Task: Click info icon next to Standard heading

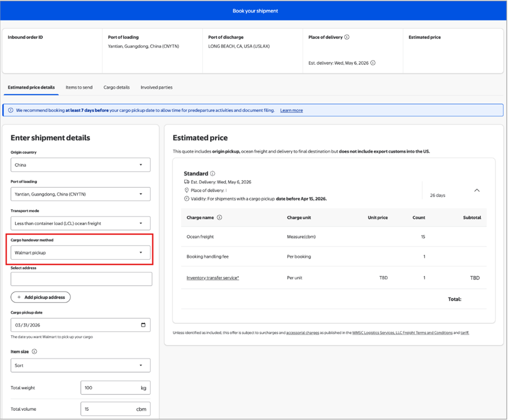Action: click(212, 173)
